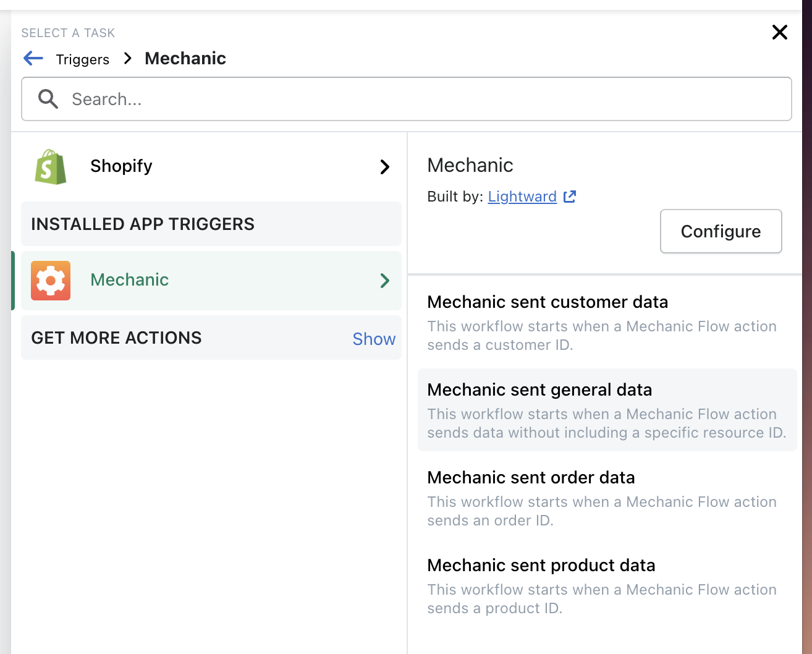
Task: Click the blue back arrow
Action: 33,58
